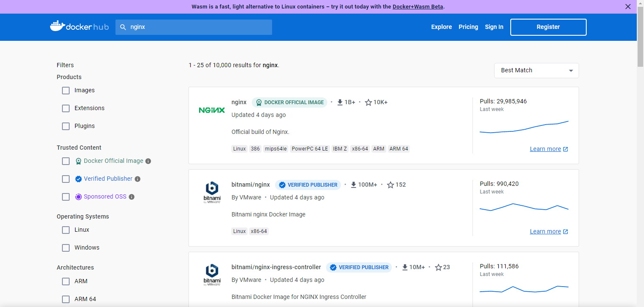Image resolution: width=644 pixels, height=307 pixels.
Task: Click the nginx pulls trend chart
Action: coord(524,127)
